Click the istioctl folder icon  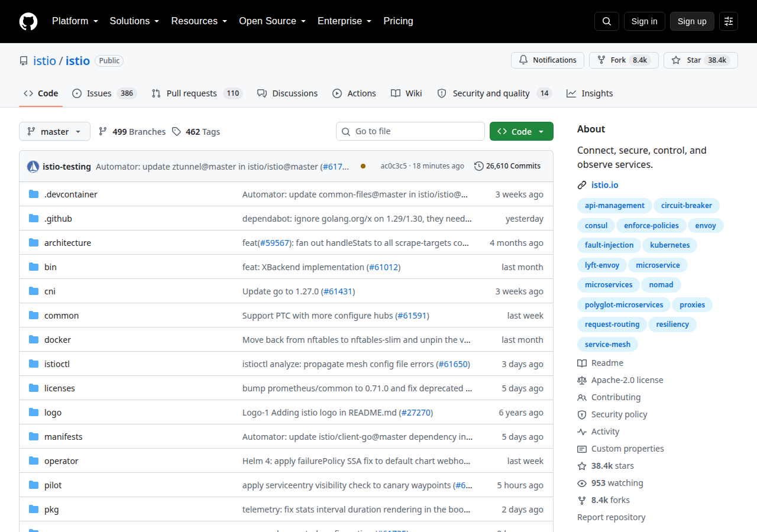pos(34,364)
